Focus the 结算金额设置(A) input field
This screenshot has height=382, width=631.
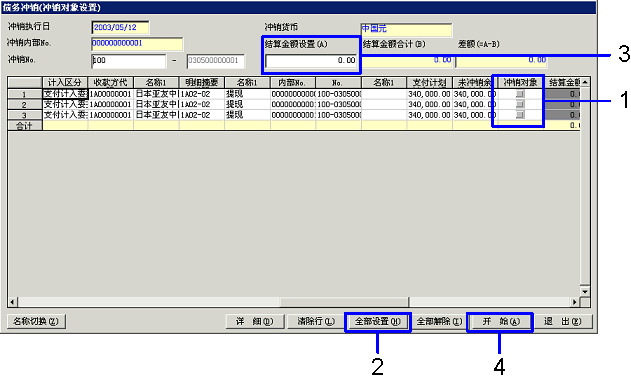pyautogui.click(x=311, y=60)
